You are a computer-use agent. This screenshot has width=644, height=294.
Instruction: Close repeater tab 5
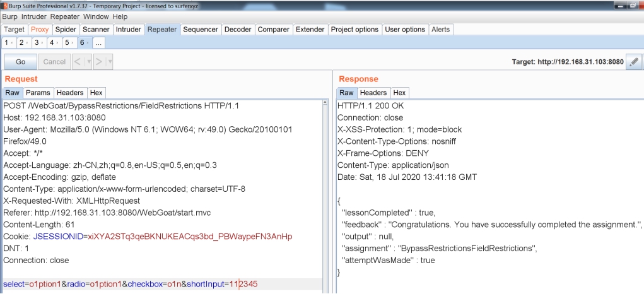(73, 43)
